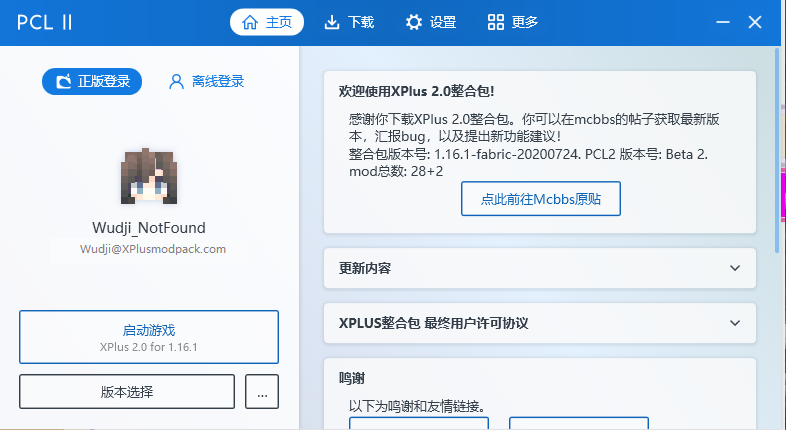Select 正版登录 official login
This screenshot has height=430, width=786.
click(x=92, y=81)
